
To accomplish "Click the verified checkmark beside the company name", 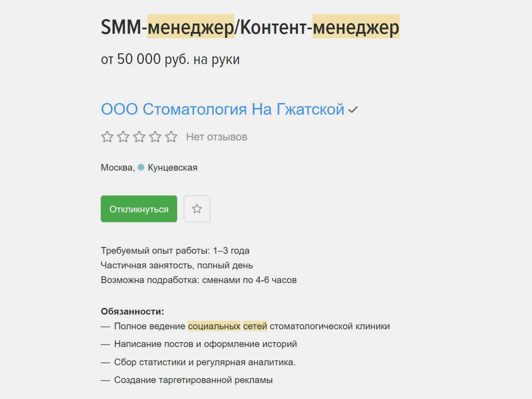I will click(353, 110).
